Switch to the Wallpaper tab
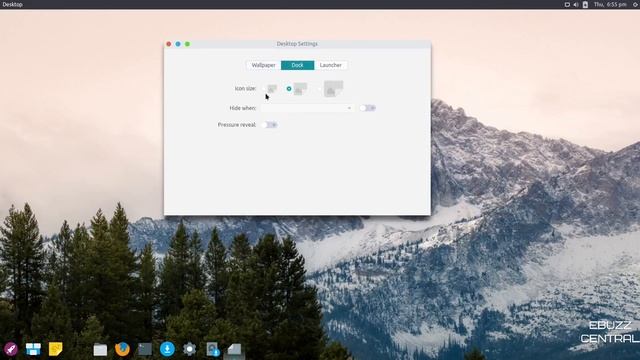Screen dimensions: 640x360 click(x=263, y=65)
